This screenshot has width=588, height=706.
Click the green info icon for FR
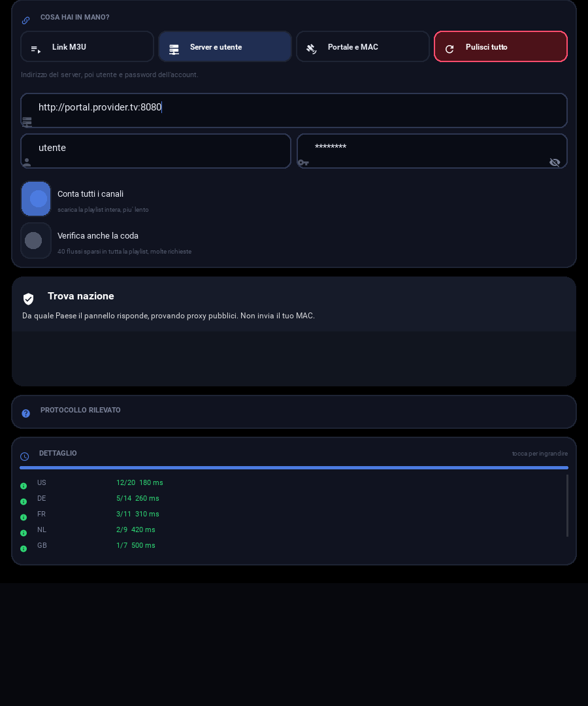[x=24, y=517]
